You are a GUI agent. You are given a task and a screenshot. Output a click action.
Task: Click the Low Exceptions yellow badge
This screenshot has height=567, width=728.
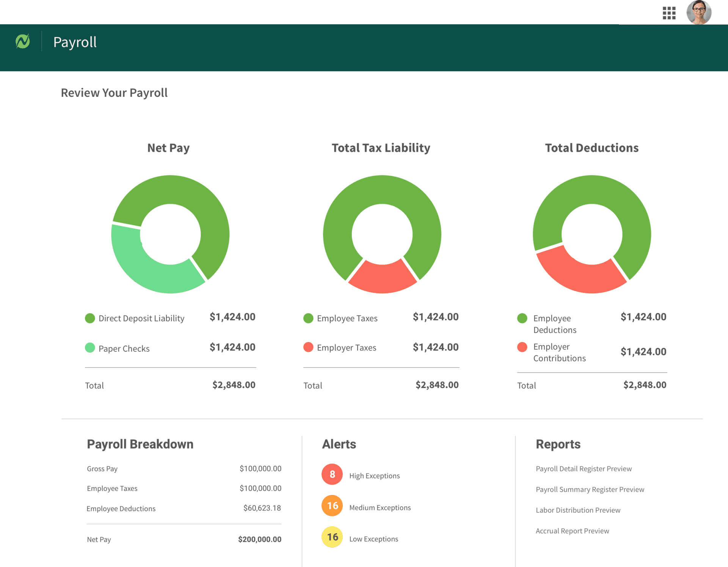pos(332,537)
